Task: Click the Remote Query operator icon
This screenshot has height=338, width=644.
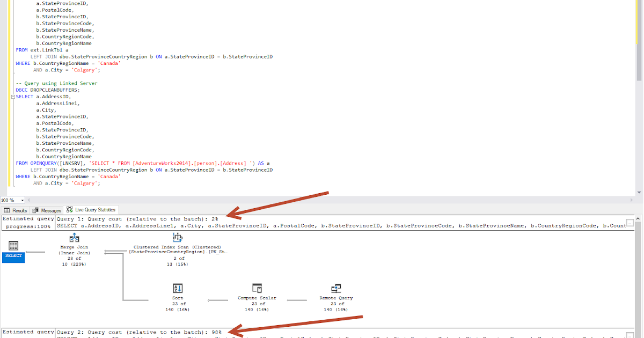Action: [336, 289]
